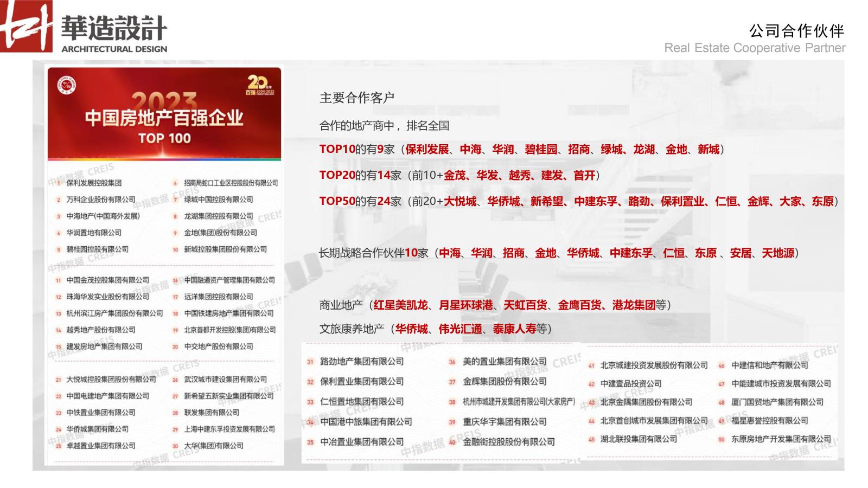
Task: Click '大悦城' in the TOP50 line
Action: coord(460,201)
